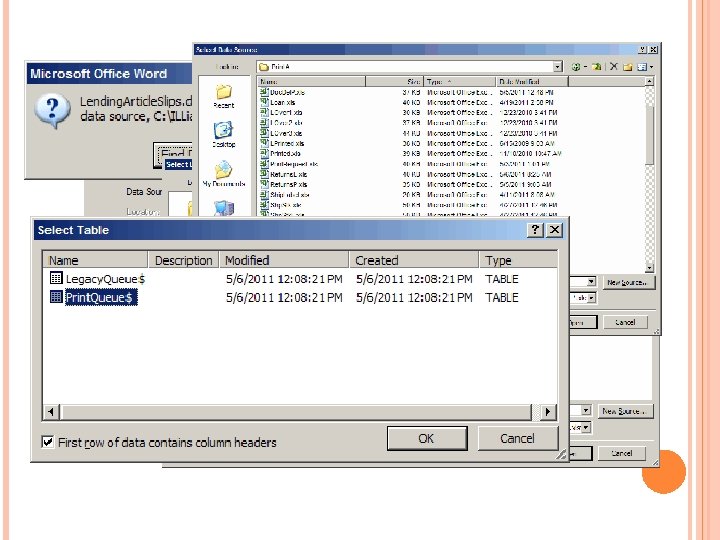This screenshot has height=540, width=720.
Task: Click Modified date of LegacyQueue$ row
Action: point(284,279)
